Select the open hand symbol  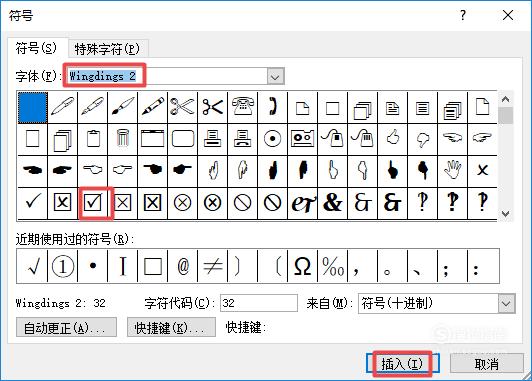point(452,170)
